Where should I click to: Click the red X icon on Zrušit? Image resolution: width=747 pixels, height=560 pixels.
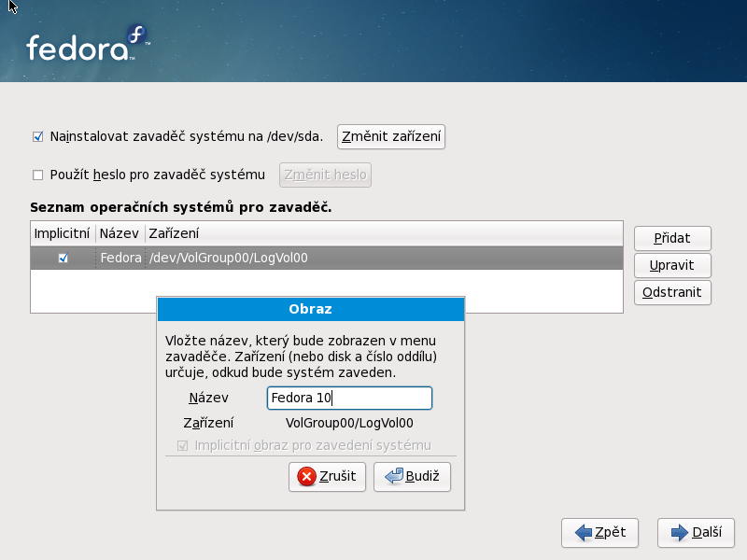click(x=306, y=477)
